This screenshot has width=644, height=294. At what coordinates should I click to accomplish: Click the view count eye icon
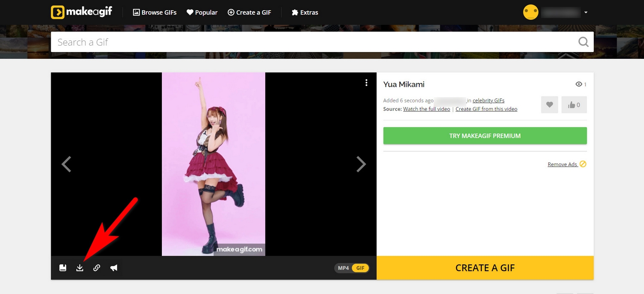[579, 84]
